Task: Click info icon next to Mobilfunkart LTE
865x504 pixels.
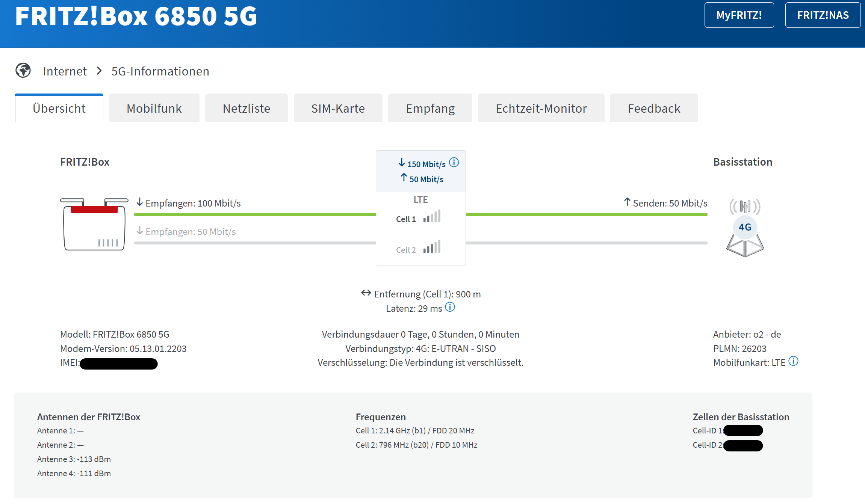Action: (793, 361)
